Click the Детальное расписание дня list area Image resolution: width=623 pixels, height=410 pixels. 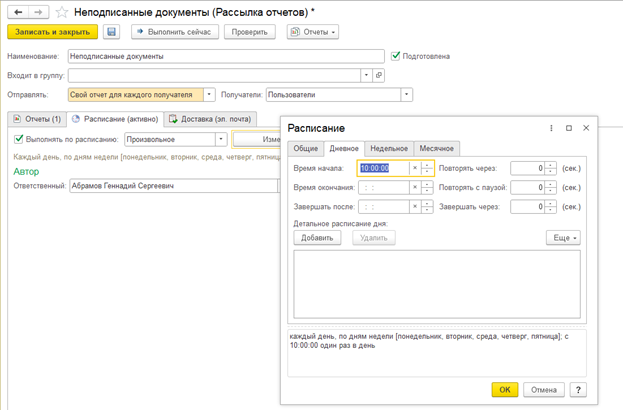[x=437, y=284]
